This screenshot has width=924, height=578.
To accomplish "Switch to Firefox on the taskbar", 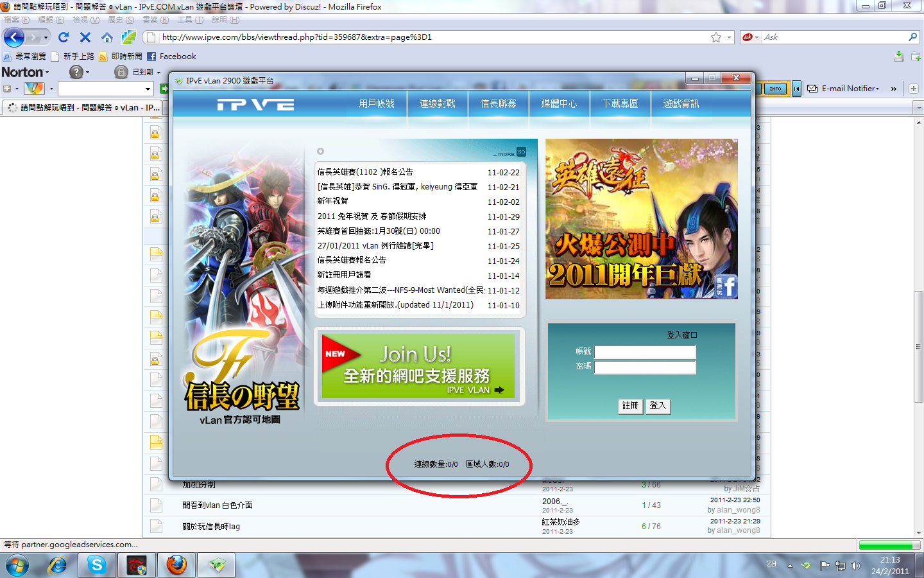I will (176, 566).
